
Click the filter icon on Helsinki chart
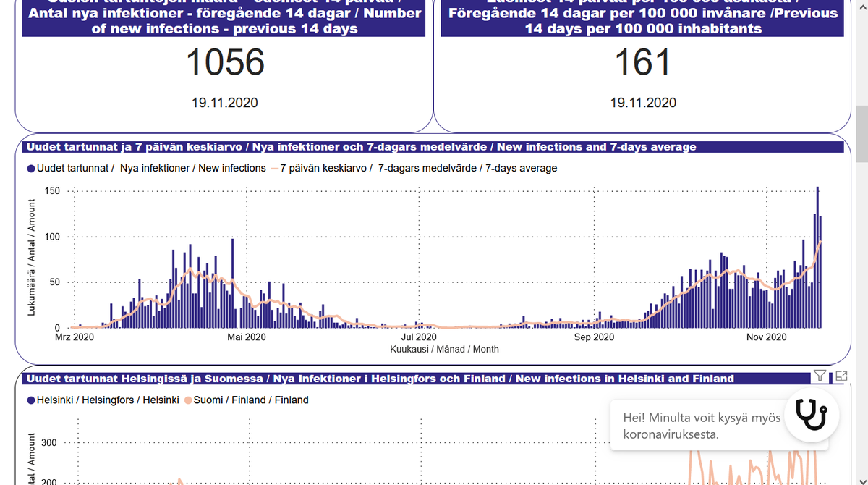click(x=819, y=376)
